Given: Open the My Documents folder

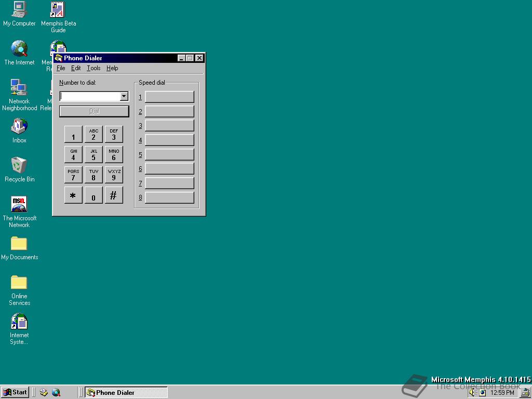Looking at the screenshot, I should tap(19, 248).
